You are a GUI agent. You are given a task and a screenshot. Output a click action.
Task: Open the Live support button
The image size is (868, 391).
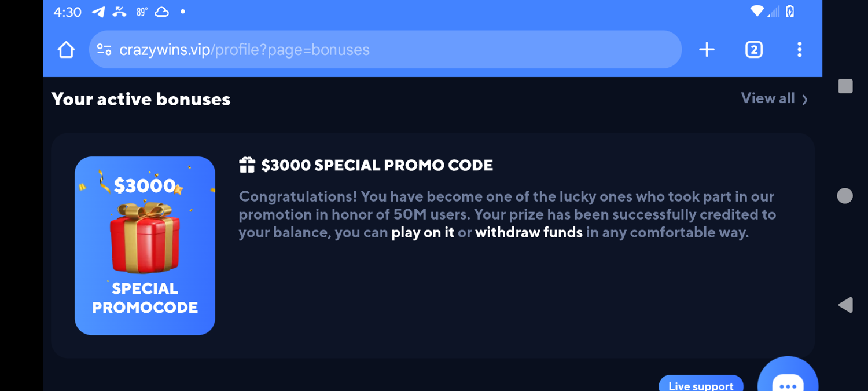701,385
